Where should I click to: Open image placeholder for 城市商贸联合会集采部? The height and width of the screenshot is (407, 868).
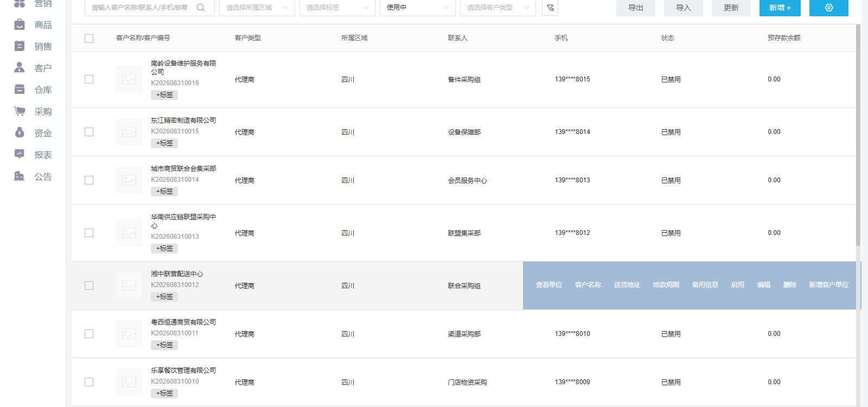click(129, 180)
